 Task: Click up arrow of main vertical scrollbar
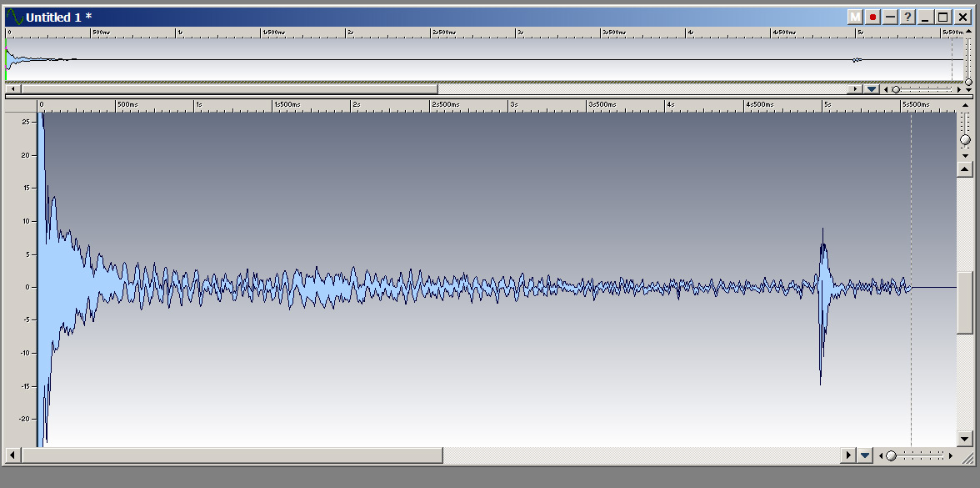pyautogui.click(x=965, y=169)
